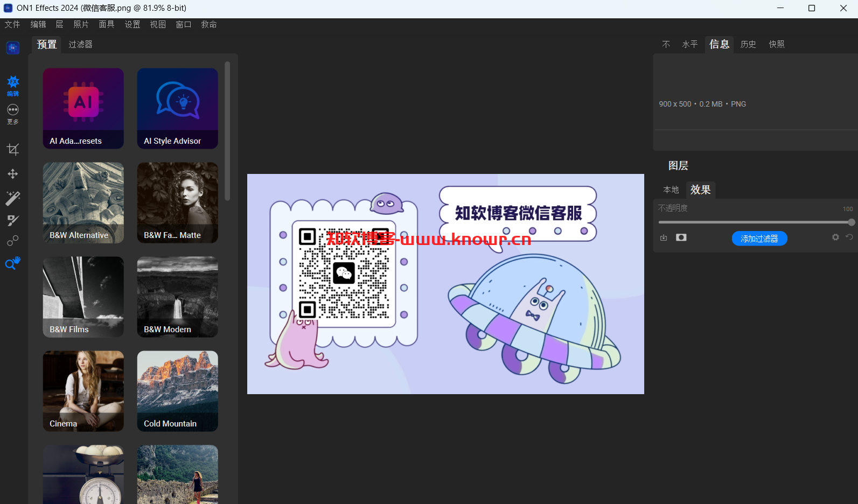Switch to the 预置 presets tab

47,44
